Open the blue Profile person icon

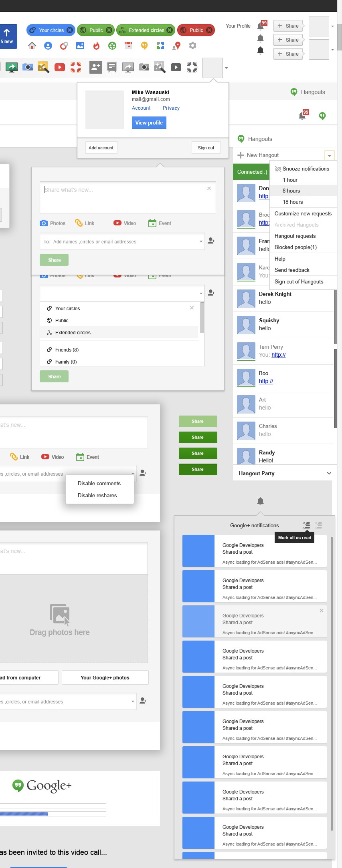48,46
